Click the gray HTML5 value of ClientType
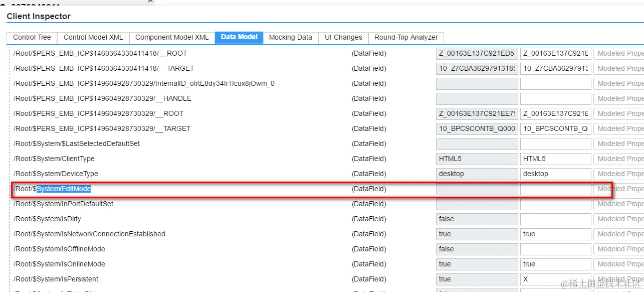This screenshot has width=644, height=292. coord(477,159)
